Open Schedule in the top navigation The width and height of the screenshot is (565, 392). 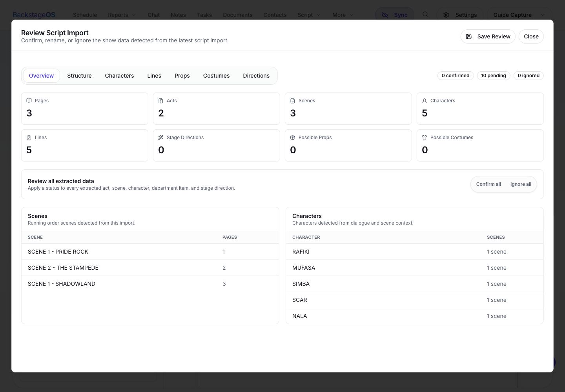(85, 15)
